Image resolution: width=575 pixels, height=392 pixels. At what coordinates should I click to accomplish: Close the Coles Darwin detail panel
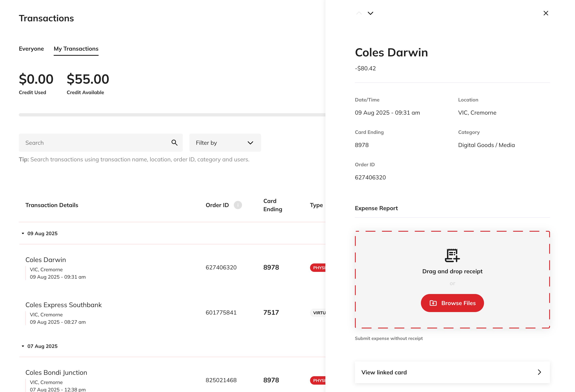545,13
